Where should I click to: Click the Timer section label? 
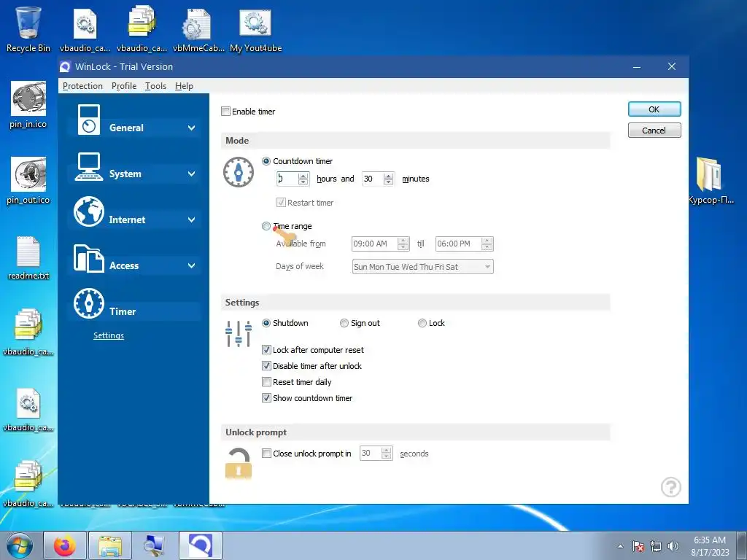tap(123, 312)
